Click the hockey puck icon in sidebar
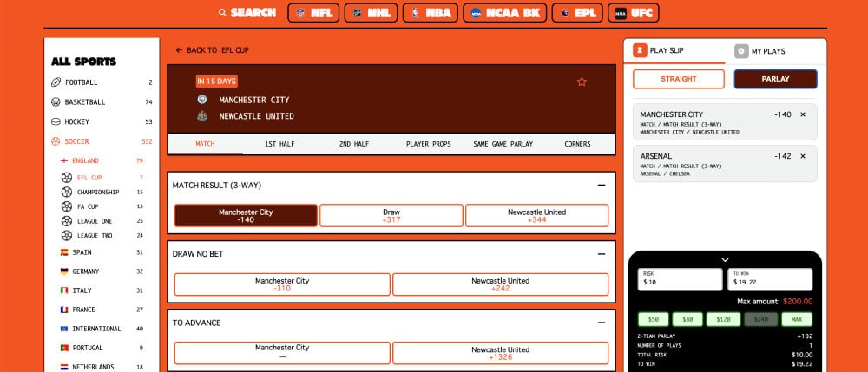 56,121
